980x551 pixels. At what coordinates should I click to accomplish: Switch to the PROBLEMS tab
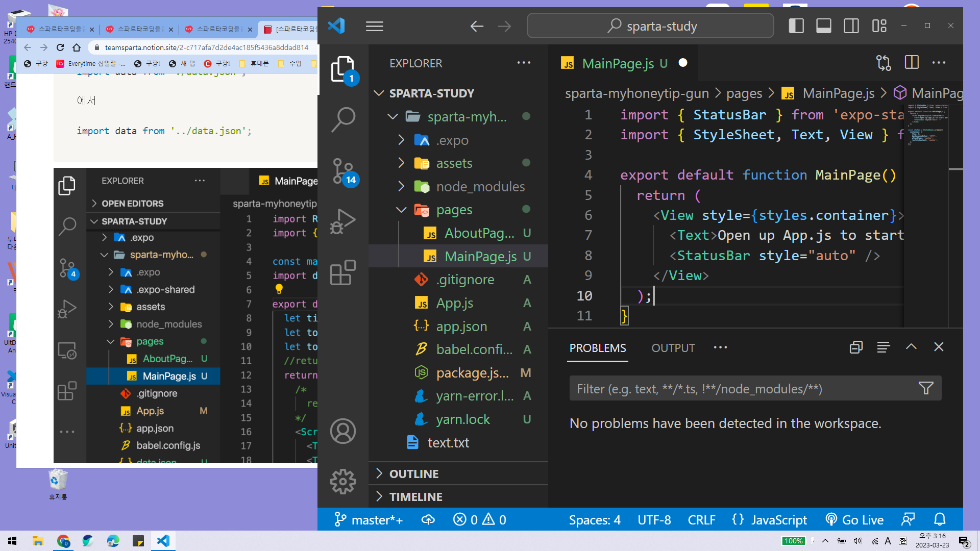[598, 348]
